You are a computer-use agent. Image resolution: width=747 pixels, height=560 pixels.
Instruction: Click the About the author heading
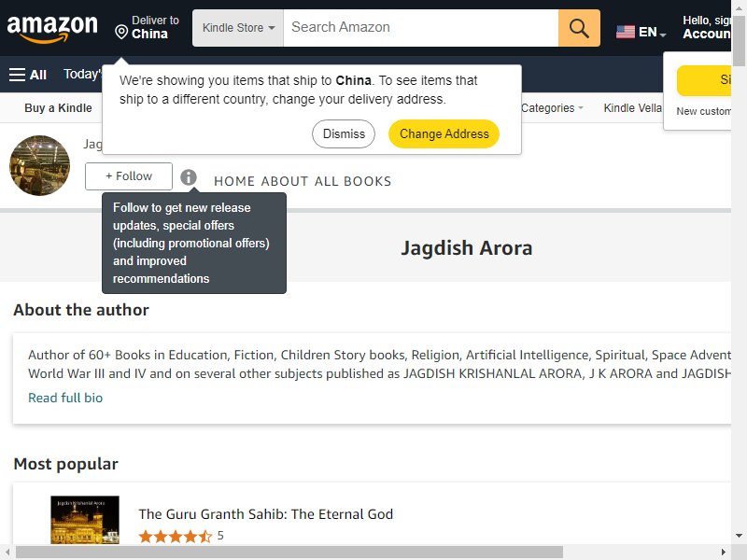coord(81,310)
